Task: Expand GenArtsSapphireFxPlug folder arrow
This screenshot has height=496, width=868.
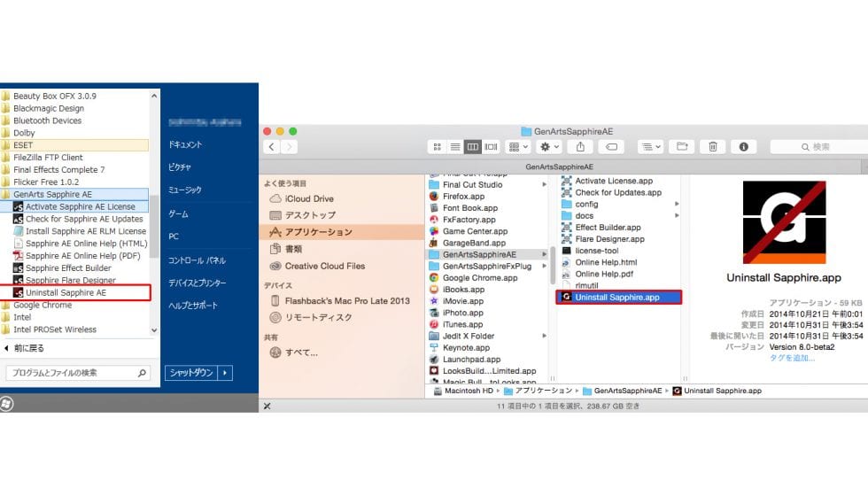Action: pos(544,267)
